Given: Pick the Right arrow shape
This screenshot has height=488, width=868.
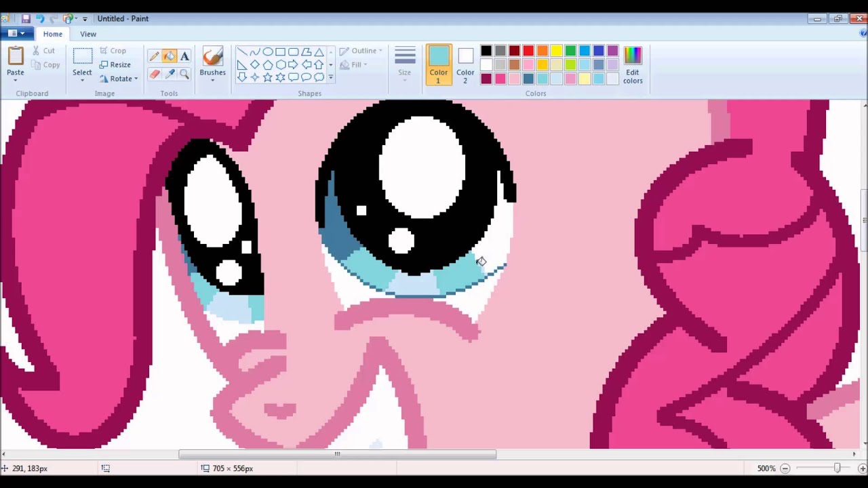Looking at the screenshot, I should tap(293, 65).
